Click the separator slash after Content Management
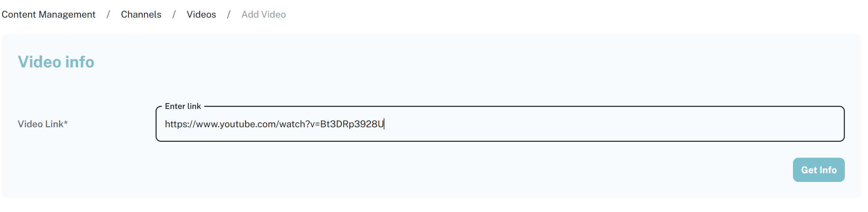868x212 pixels. (x=108, y=15)
